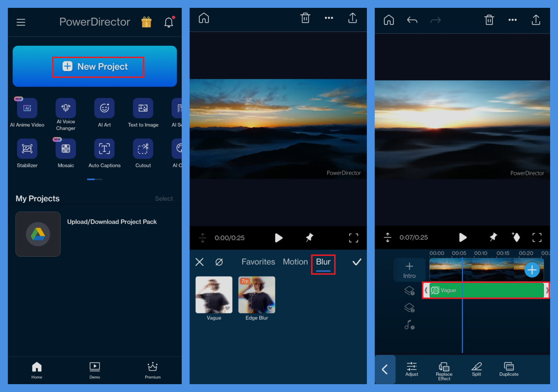This screenshot has height=392, width=558.
Task: Tap Select next to My Projects
Action: (x=164, y=199)
